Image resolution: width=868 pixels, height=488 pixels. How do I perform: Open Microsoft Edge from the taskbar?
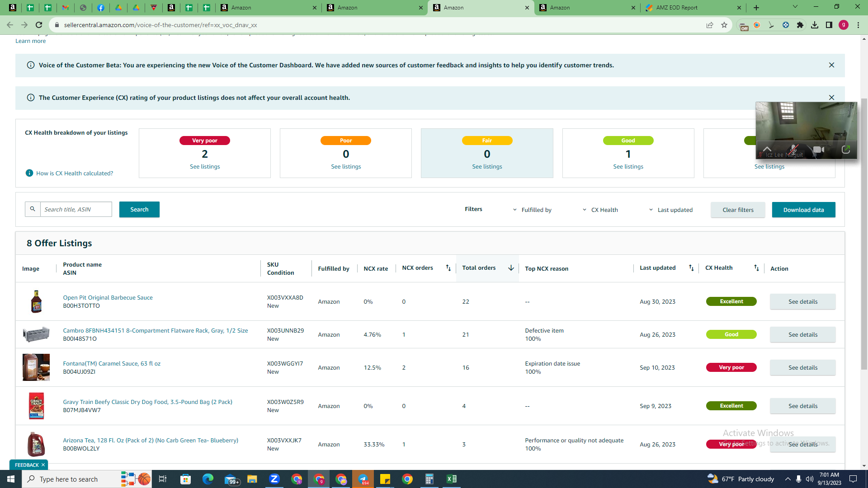click(208, 479)
